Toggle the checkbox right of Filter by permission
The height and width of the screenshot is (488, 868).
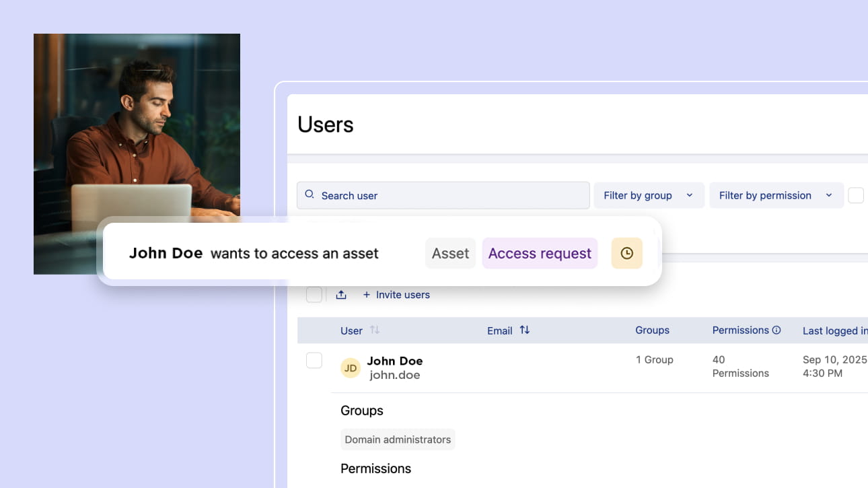(855, 195)
